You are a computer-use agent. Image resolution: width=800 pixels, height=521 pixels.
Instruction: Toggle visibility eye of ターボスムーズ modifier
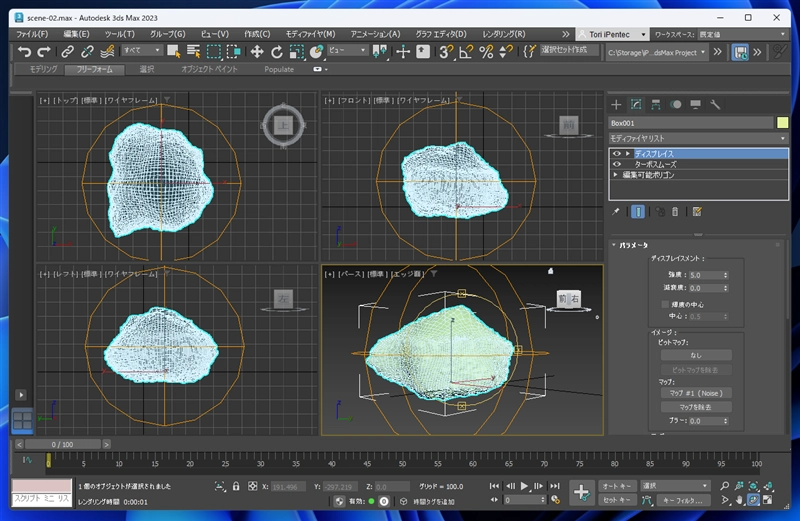pyautogui.click(x=617, y=164)
